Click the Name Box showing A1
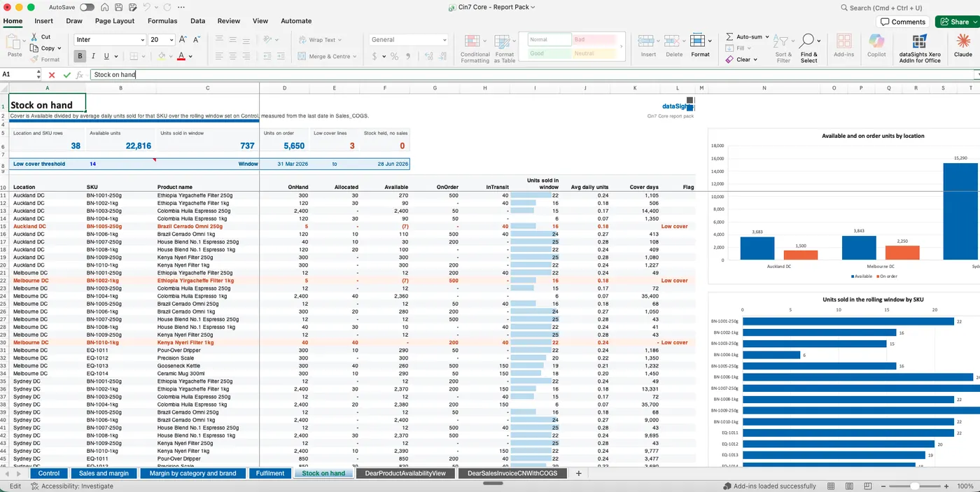Image resolution: width=980 pixels, height=492 pixels. (x=21, y=74)
